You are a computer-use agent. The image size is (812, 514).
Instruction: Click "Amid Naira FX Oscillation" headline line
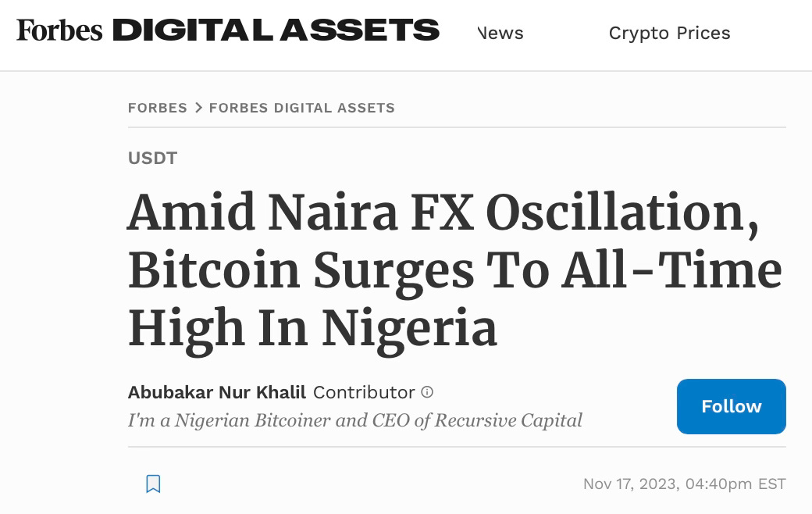443,213
